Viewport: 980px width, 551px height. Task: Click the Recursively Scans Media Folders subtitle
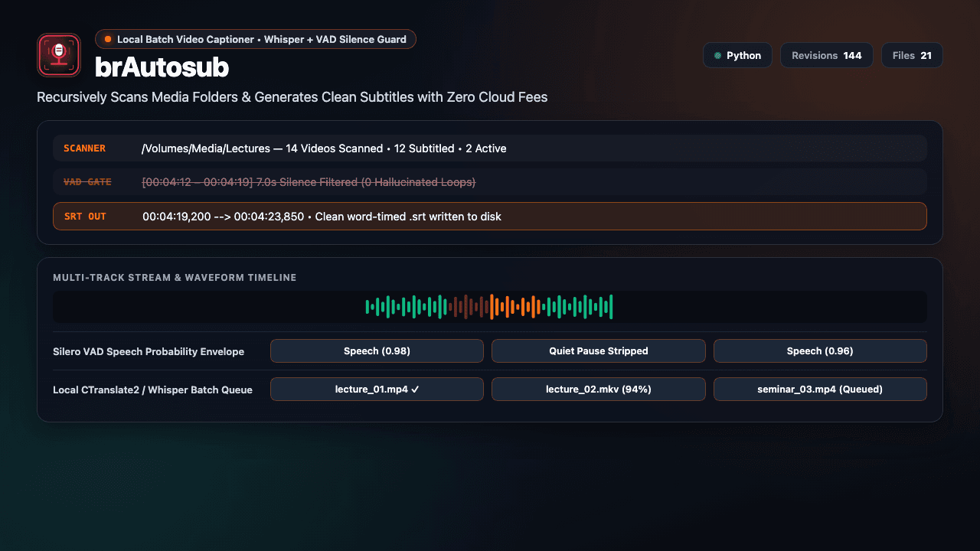(292, 97)
